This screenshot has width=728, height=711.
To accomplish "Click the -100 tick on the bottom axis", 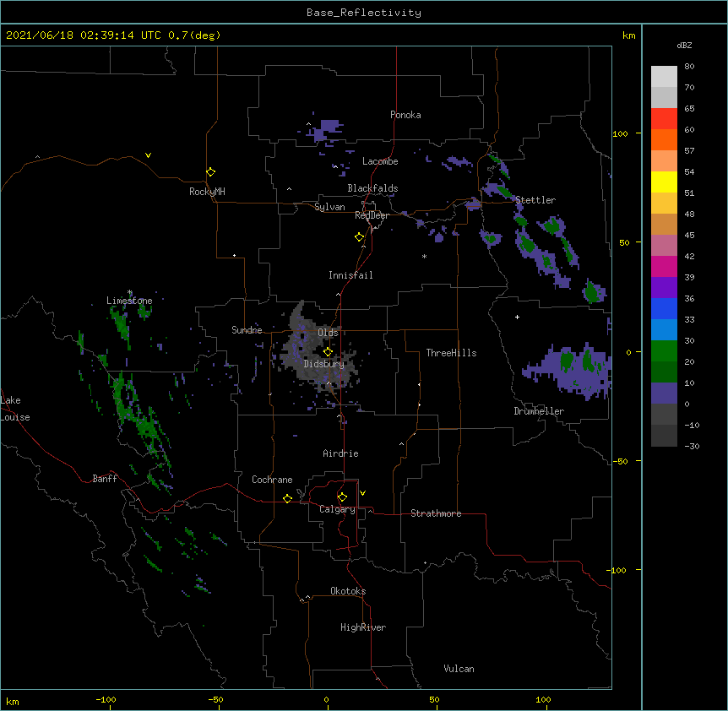I will (x=106, y=699).
